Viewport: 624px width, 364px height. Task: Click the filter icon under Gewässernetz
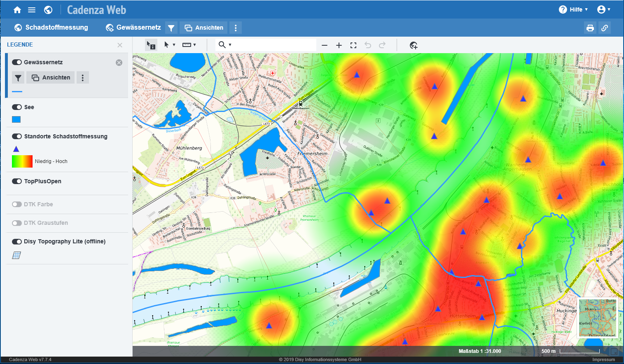18,77
